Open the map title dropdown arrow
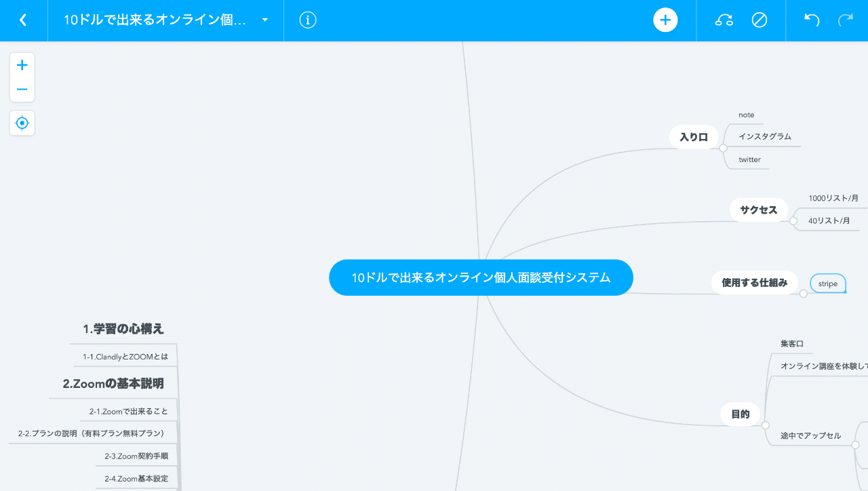This screenshot has width=868, height=491. click(x=265, y=20)
